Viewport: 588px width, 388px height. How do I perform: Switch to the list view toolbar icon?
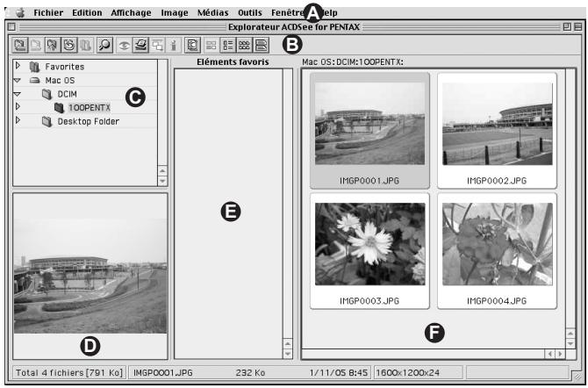coord(228,45)
